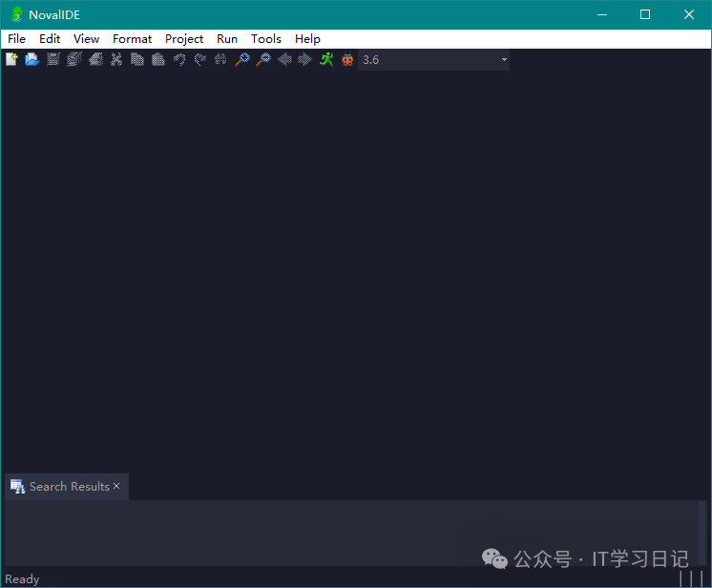Start debugging with the ladybug icon

pos(347,59)
